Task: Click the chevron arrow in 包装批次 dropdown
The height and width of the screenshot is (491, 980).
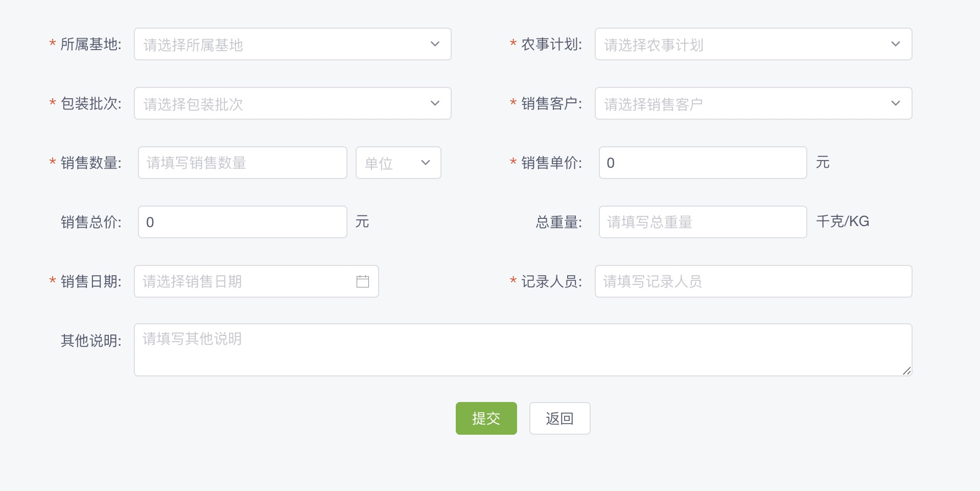Action: tap(435, 103)
